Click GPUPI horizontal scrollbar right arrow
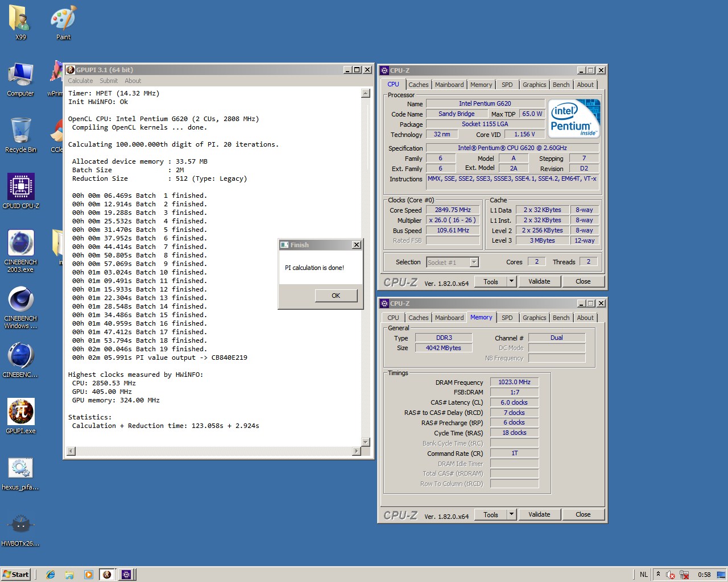This screenshot has height=582, width=728. pyautogui.click(x=357, y=451)
